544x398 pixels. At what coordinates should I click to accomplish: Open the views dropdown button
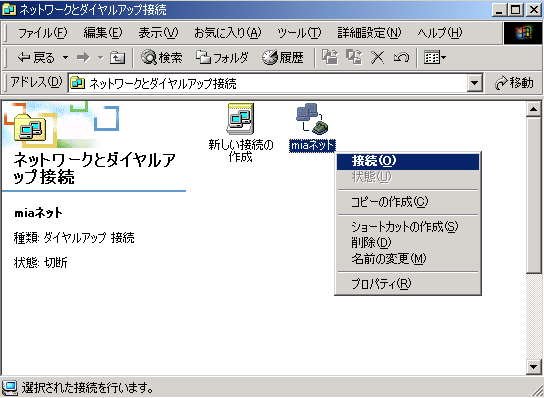coord(435,57)
